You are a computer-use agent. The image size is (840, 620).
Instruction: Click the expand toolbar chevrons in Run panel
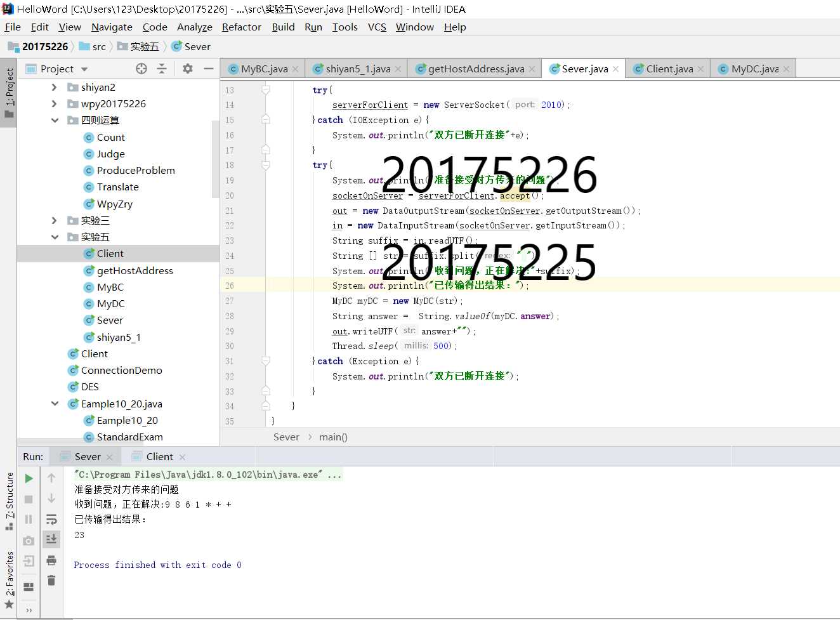coord(29,610)
